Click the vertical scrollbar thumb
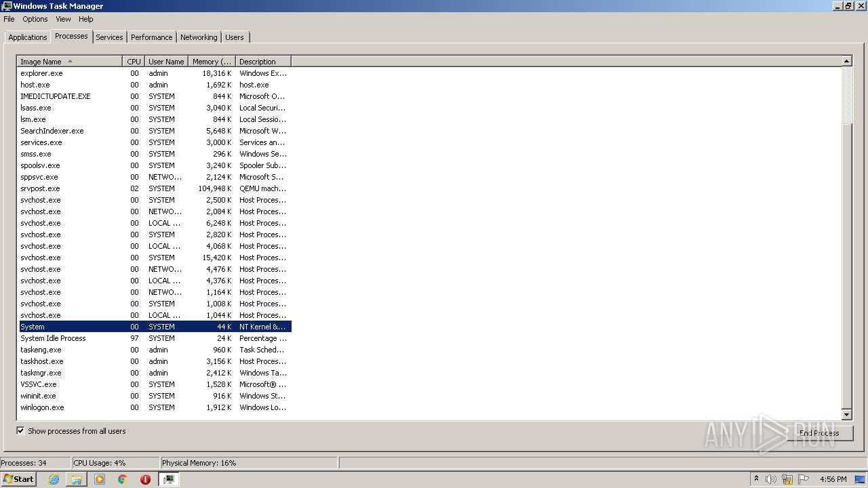 point(846,268)
